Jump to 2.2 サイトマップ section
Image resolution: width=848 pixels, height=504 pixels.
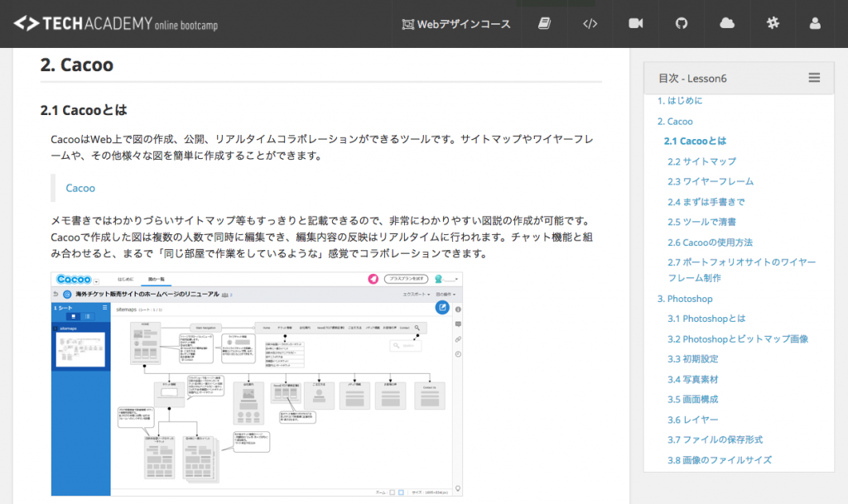(x=701, y=161)
